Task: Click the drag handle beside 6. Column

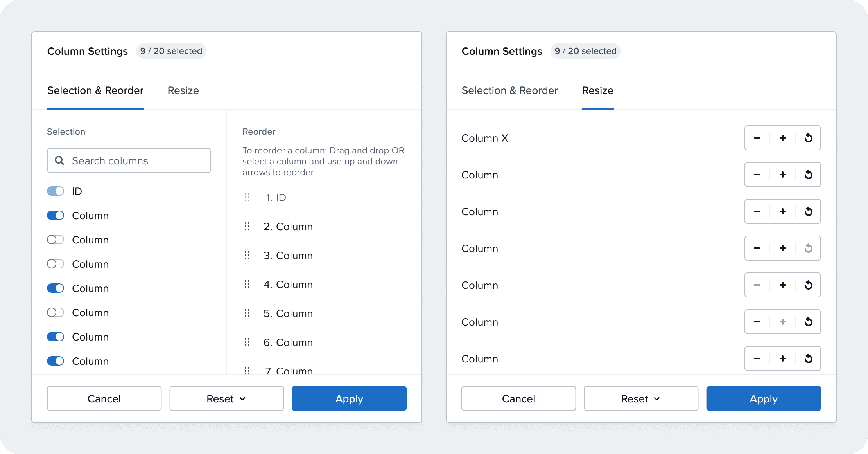Action: click(x=247, y=342)
